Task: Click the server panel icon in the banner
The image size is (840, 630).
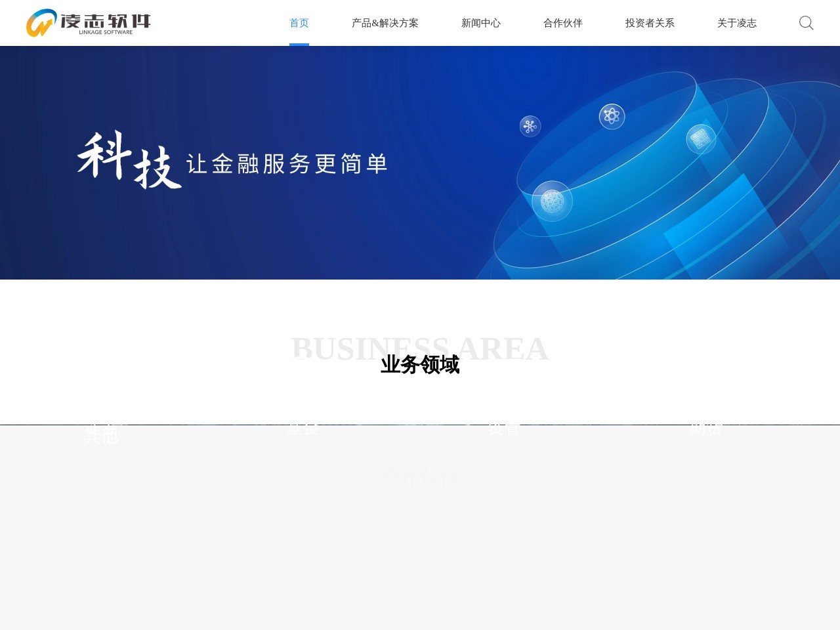Action: [x=701, y=139]
